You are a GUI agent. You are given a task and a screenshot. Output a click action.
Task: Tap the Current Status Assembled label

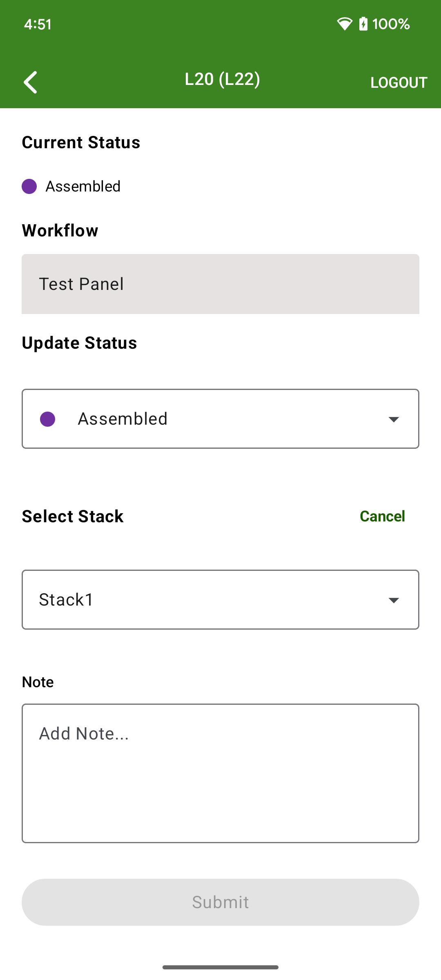83,187
